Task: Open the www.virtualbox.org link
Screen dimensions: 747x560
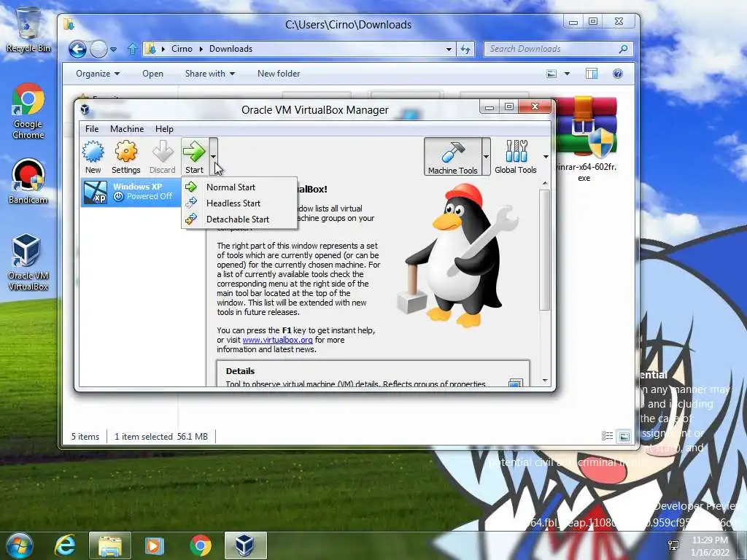Action: [277, 340]
